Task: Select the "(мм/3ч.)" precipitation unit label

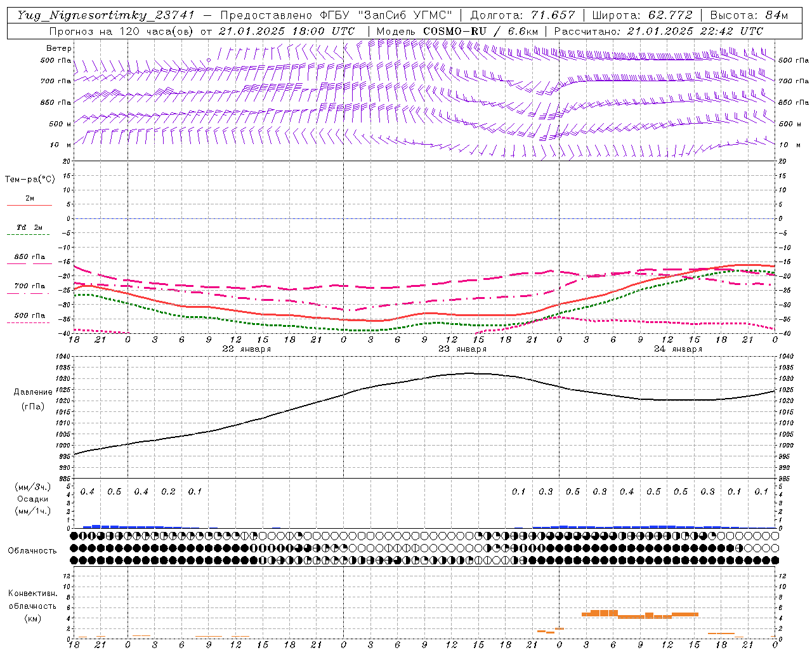Action: [32, 487]
